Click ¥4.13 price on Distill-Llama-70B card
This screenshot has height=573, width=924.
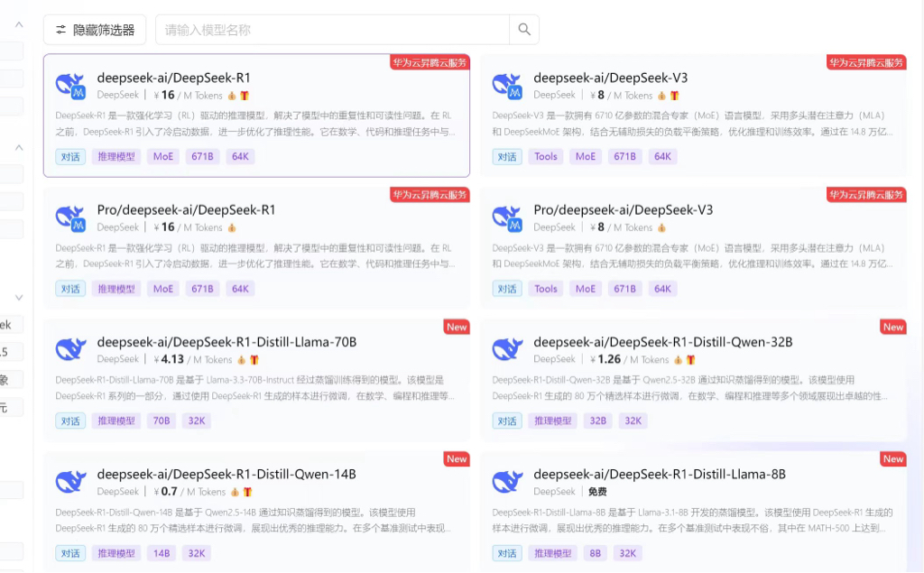[x=169, y=360]
